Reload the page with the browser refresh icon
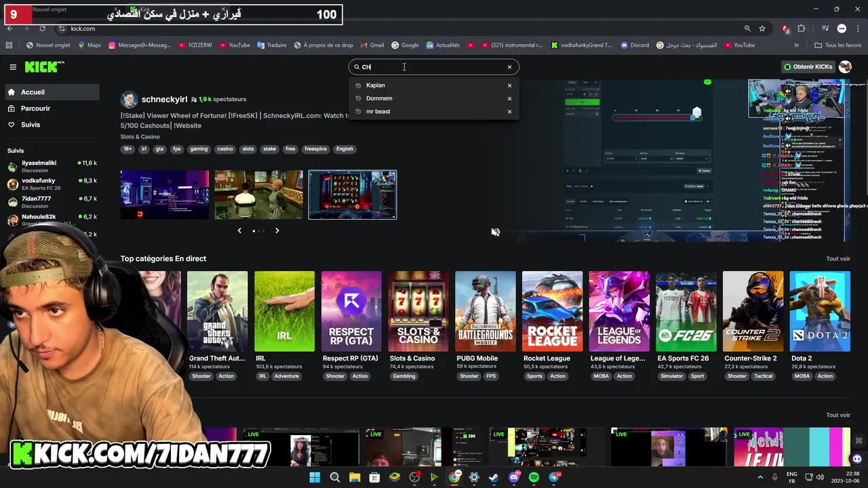This screenshot has width=868, height=488. click(x=42, y=28)
